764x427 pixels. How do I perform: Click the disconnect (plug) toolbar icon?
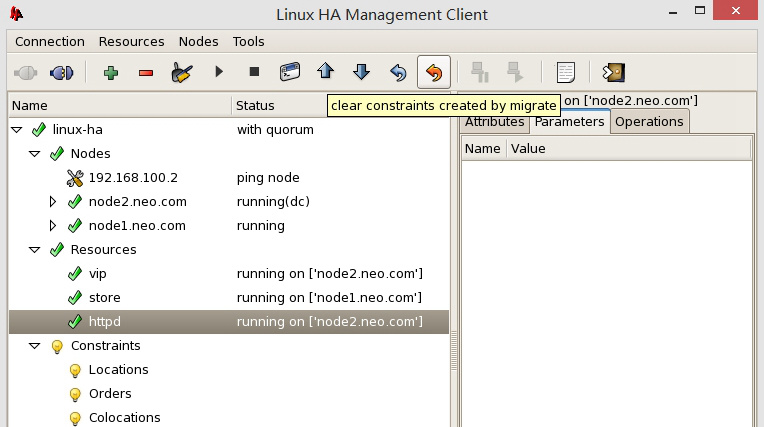[62, 72]
